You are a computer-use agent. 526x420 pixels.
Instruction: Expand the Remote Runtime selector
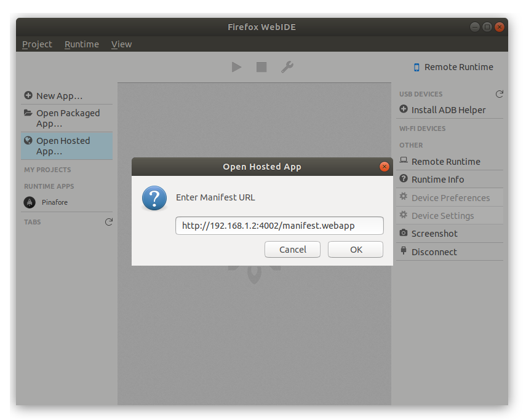[x=453, y=67]
